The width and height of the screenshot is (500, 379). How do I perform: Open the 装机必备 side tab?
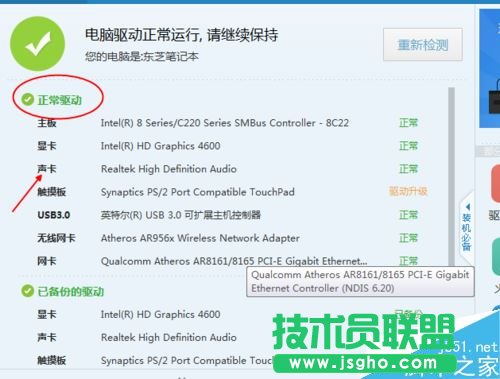(x=466, y=227)
